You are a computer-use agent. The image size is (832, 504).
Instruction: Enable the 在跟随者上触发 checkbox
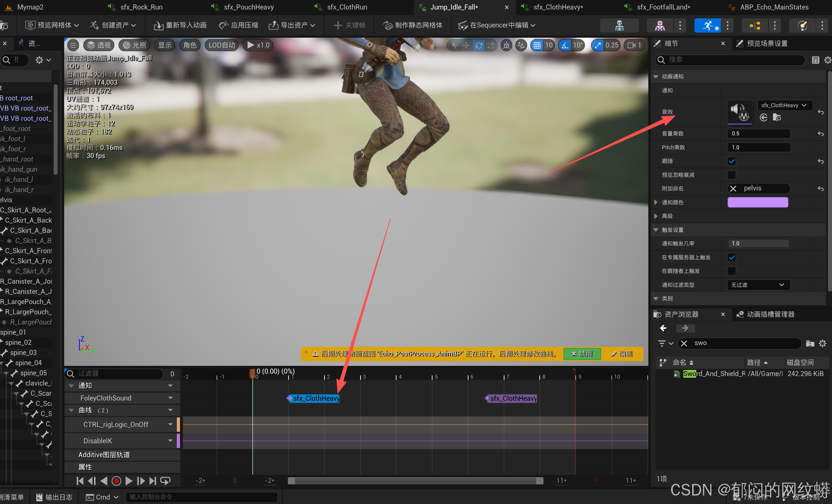click(x=732, y=271)
